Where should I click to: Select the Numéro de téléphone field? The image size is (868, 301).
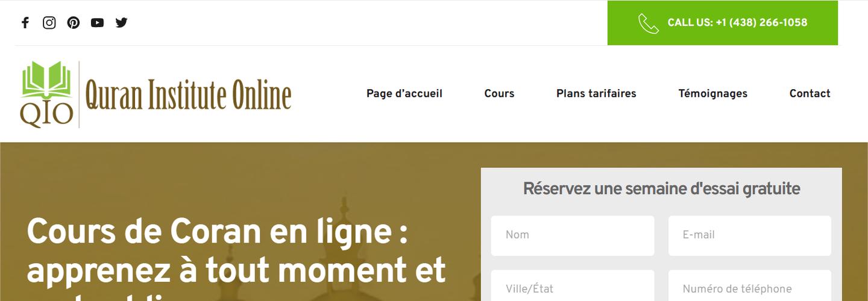pyautogui.click(x=750, y=285)
